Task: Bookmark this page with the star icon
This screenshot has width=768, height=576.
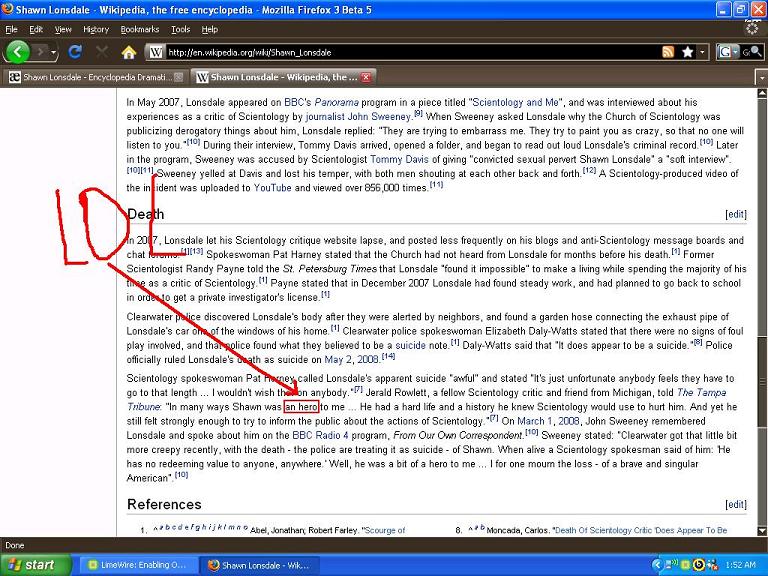Action: (x=687, y=52)
